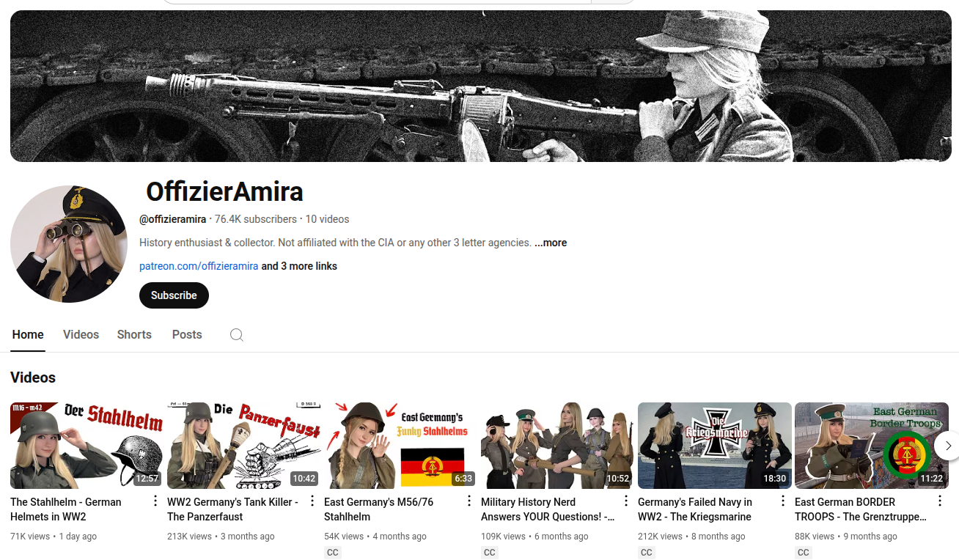
Task: Play The Stahlhelm helmets video thumbnail
Action: click(87, 446)
